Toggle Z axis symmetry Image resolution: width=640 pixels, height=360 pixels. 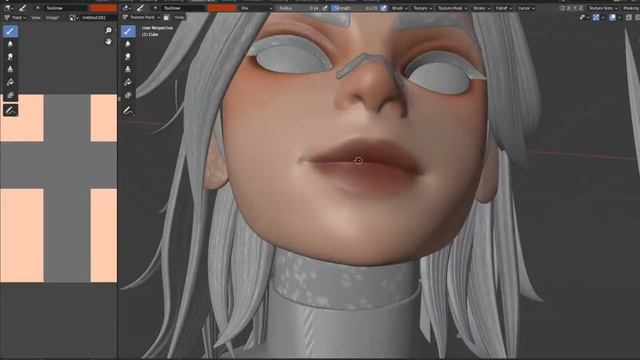581,8
